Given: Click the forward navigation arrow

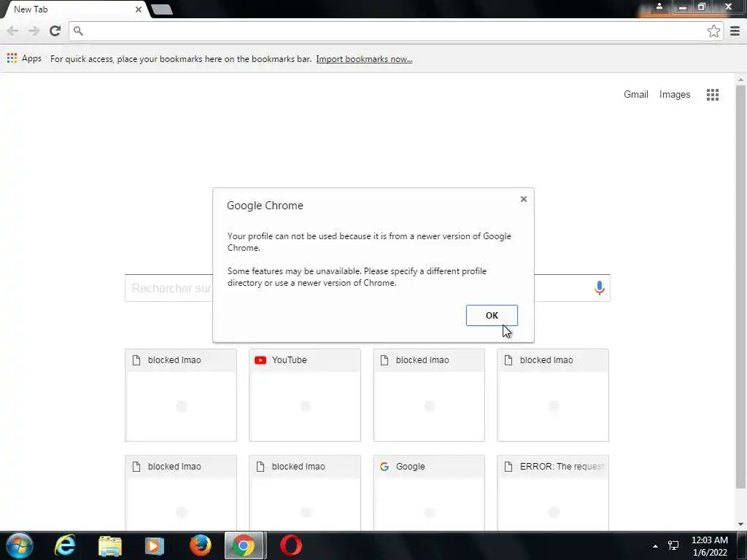Looking at the screenshot, I should click(34, 31).
